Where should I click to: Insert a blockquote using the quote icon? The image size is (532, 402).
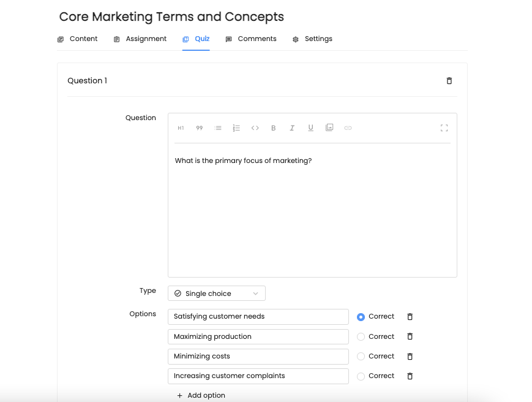pos(199,128)
